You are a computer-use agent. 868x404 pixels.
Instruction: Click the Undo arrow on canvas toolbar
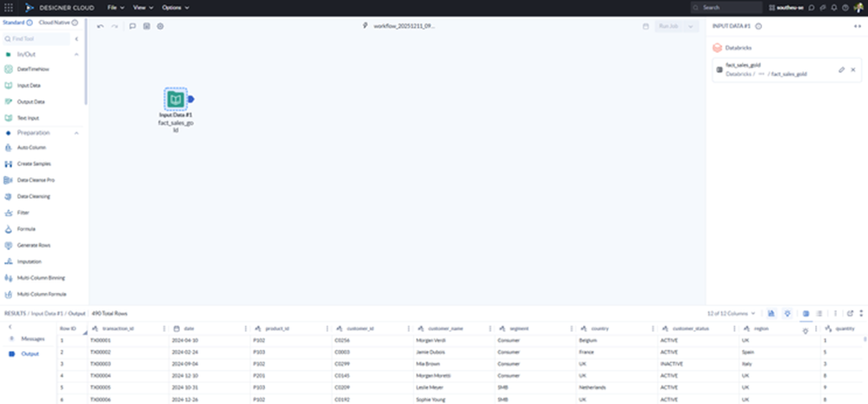click(x=100, y=26)
